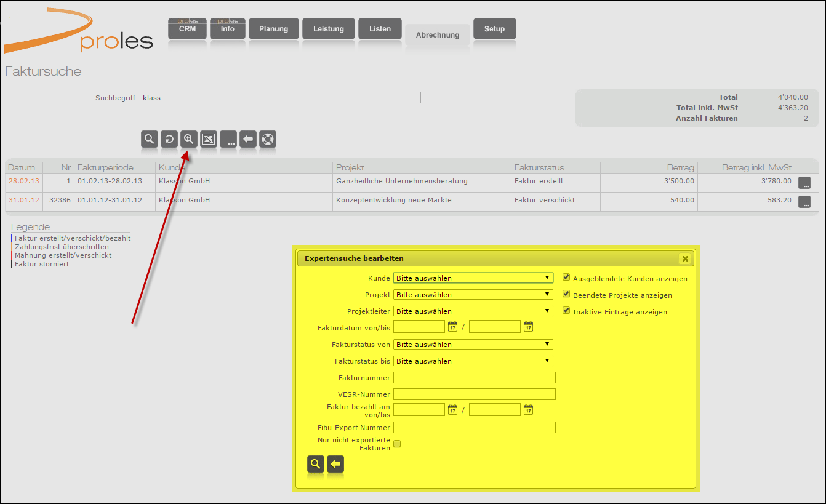This screenshot has width=826, height=504.
Task: Click into the Fakturnummer input field
Action: pos(474,378)
